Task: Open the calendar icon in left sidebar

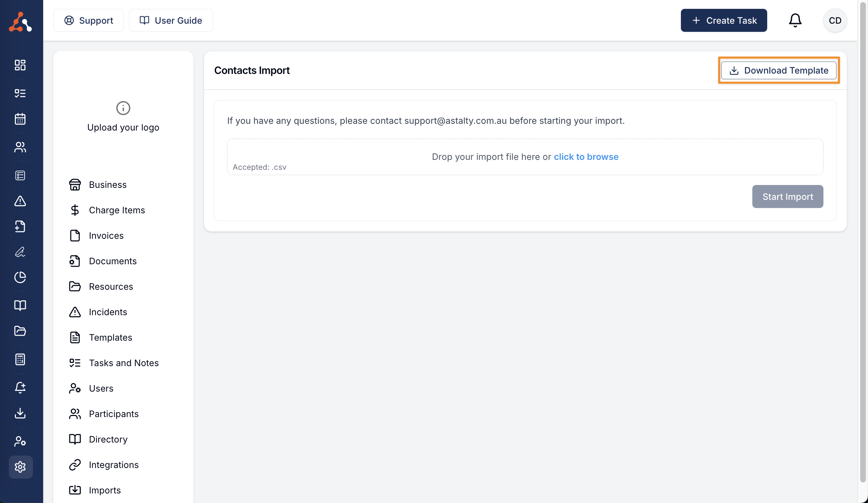Action: click(x=20, y=119)
